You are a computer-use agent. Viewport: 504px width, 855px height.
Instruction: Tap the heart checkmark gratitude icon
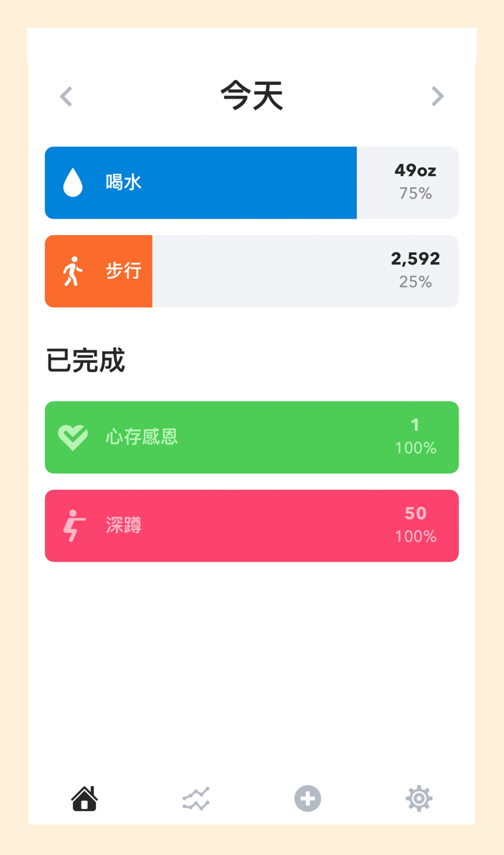click(x=73, y=437)
